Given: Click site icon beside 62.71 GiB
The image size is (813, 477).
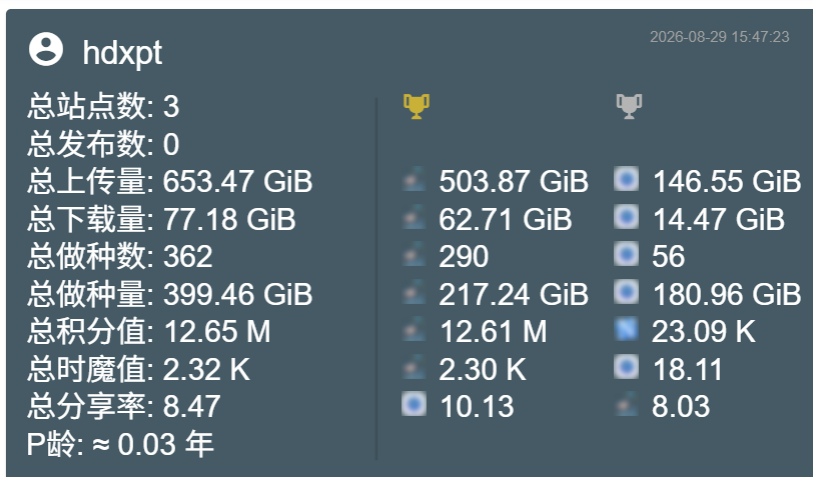Looking at the screenshot, I should (x=414, y=217).
